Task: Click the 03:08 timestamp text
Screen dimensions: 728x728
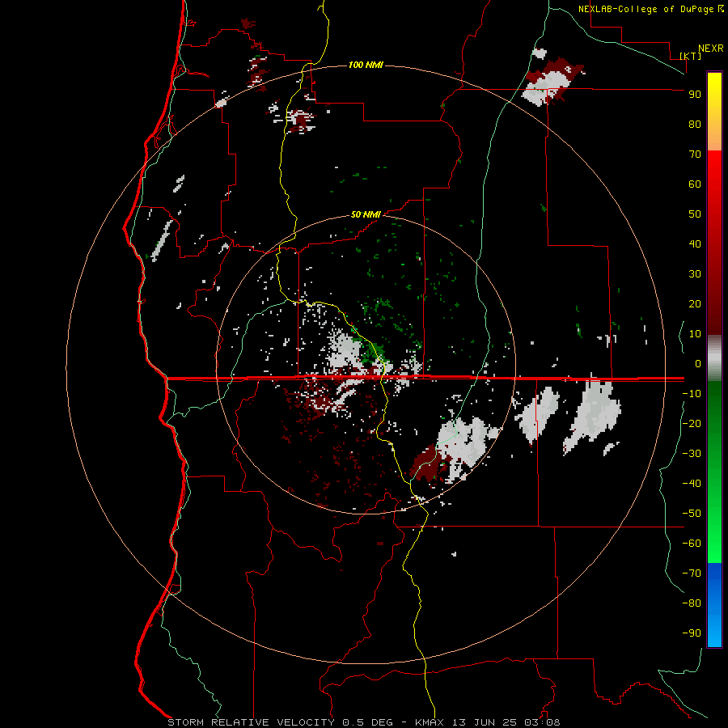Action: [542, 722]
